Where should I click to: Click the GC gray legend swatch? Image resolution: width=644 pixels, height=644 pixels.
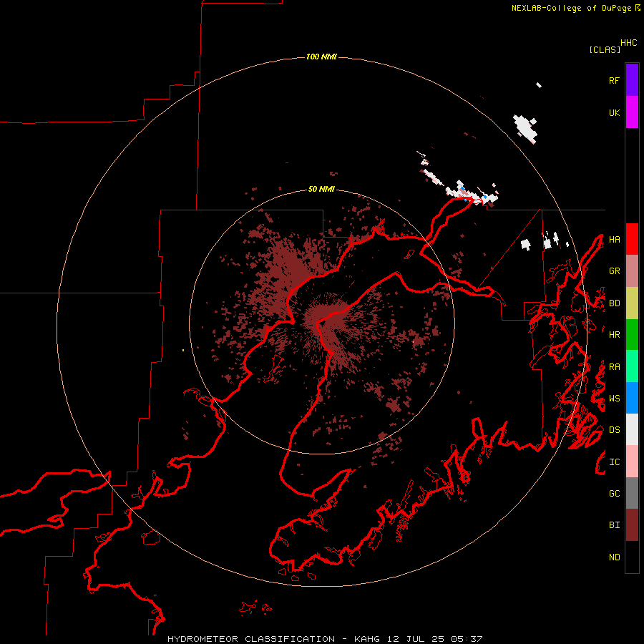pos(632,493)
